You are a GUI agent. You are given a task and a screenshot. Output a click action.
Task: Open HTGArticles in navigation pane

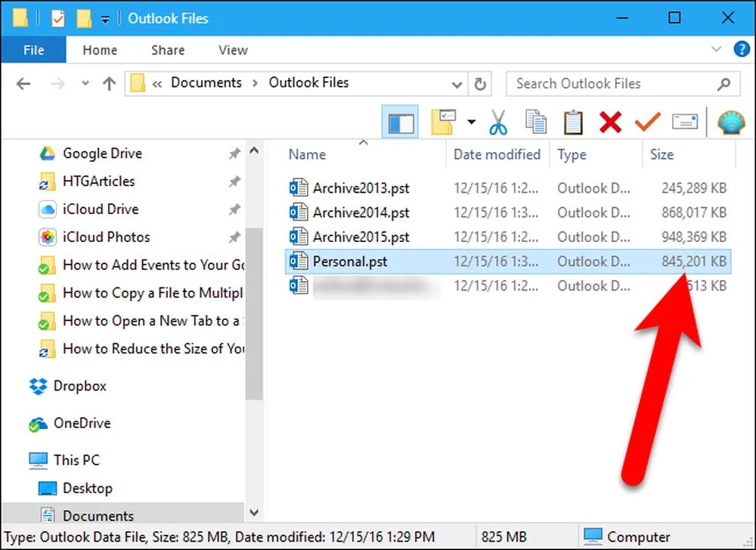[x=99, y=182]
